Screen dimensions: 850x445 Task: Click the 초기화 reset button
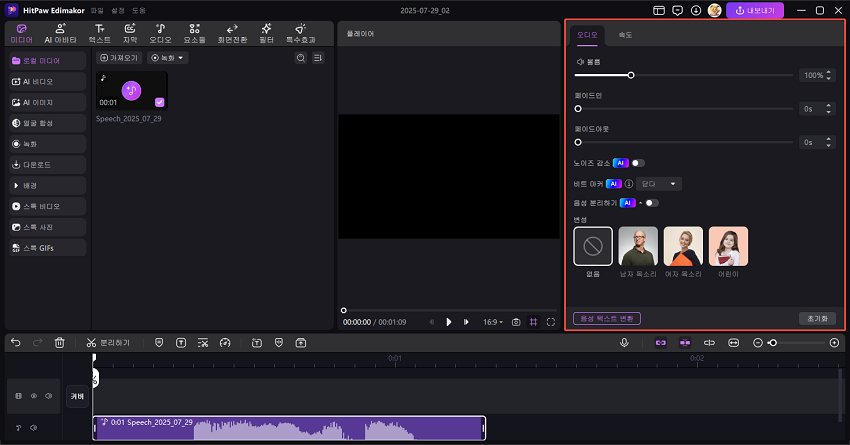tap(817, 318)
